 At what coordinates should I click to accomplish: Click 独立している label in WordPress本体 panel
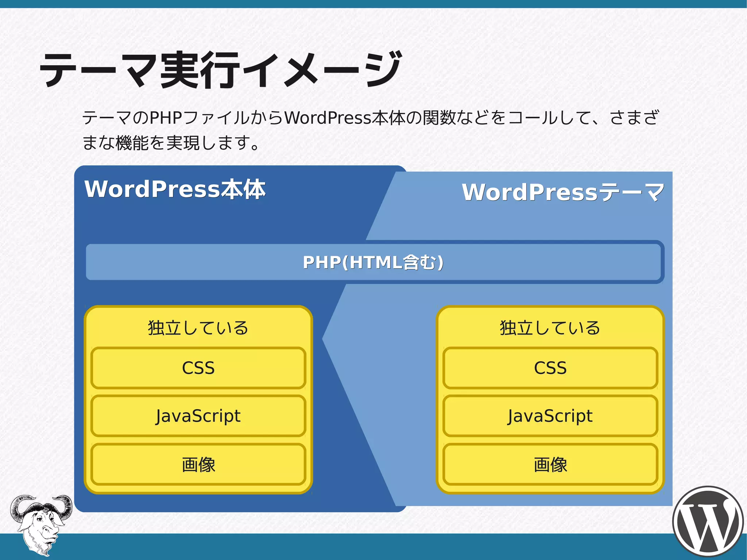(x=198, y=328)
